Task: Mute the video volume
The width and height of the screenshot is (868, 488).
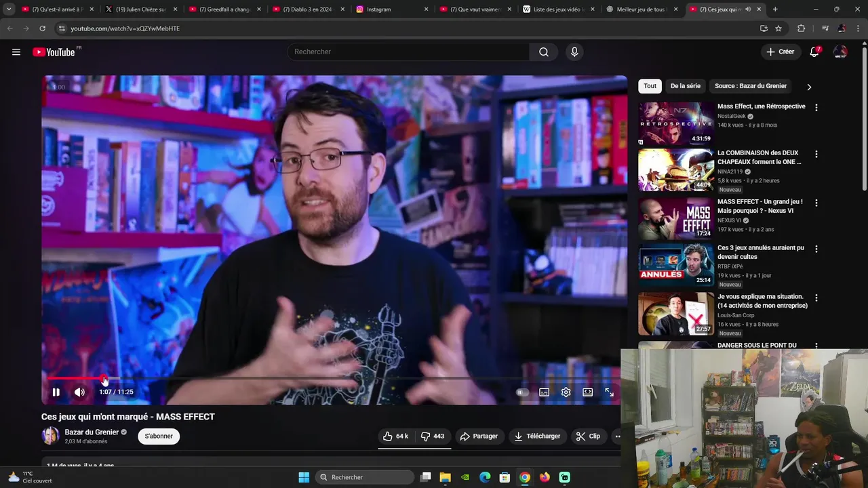Action: coord(79,392)
